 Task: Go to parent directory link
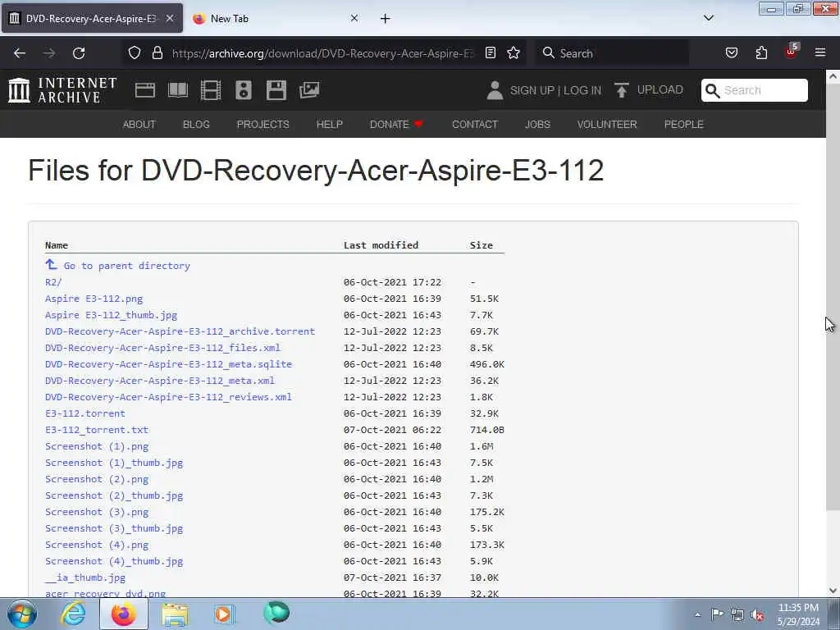(x=126, y=266)
